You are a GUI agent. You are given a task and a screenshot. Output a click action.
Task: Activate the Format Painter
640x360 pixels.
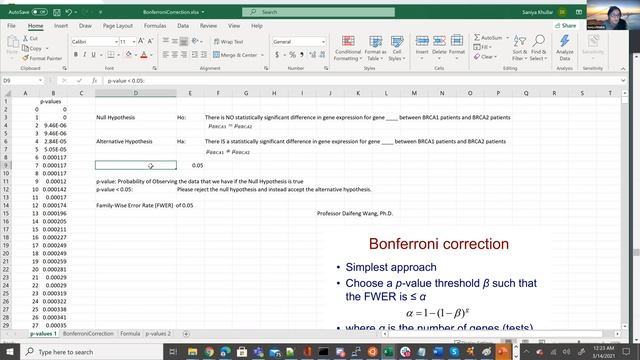pos(42,58)
